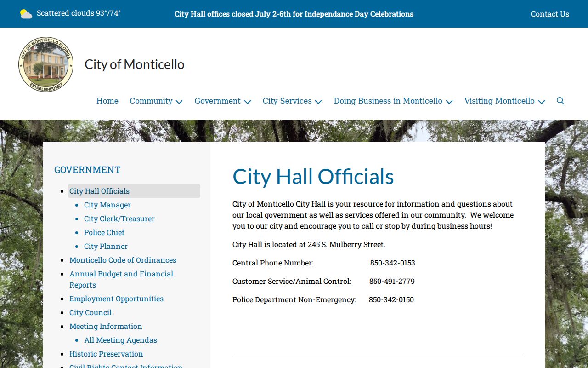
Task: Open the City Council link
Action: pos(90,312)
